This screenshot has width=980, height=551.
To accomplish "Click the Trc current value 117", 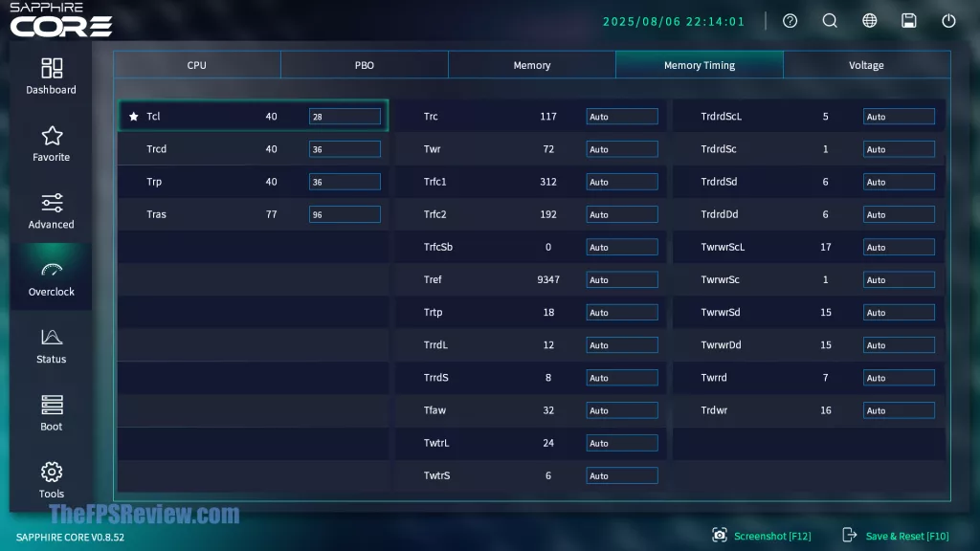I will (x=548, y=116).
